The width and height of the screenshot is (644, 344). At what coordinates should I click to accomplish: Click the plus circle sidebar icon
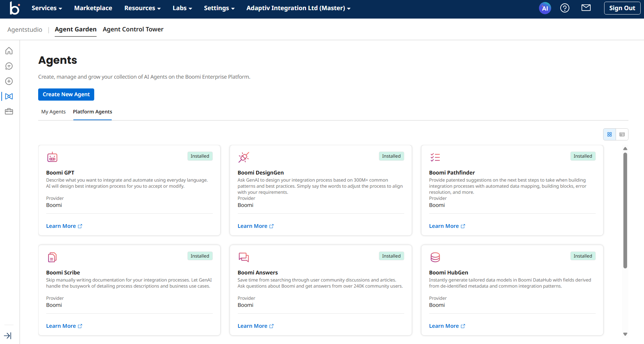click(9, 81)
